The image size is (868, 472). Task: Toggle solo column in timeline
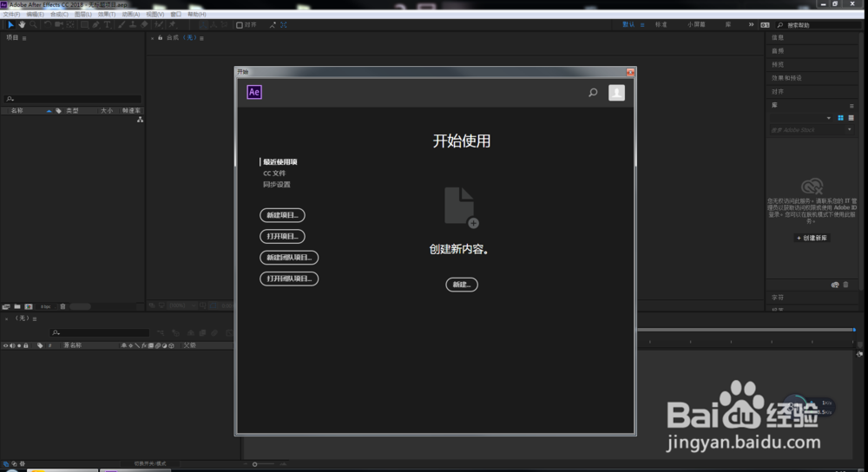click(x=19, y=345)
